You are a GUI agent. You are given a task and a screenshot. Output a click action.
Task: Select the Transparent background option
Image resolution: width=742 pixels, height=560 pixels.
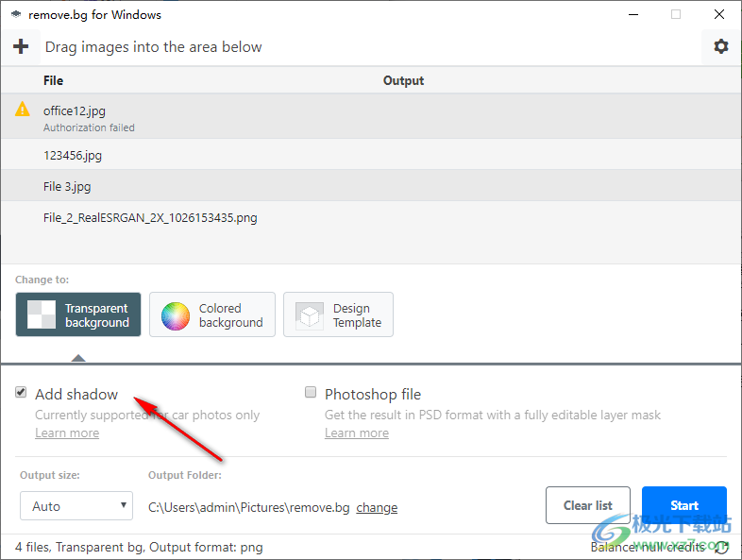tap(79, 315)
